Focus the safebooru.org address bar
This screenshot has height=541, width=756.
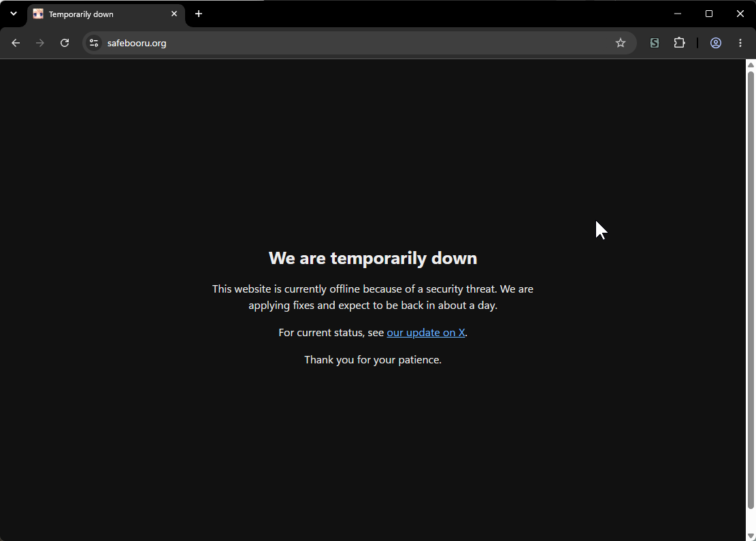tap(359, 43)
